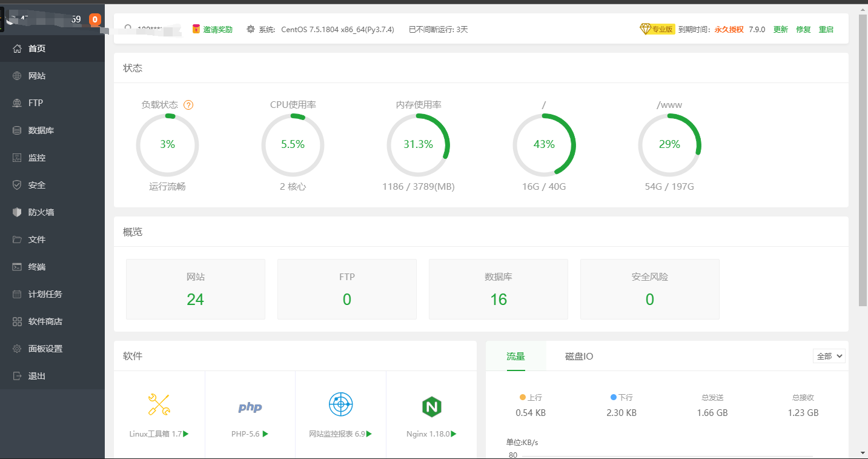Click the 54G / 197G disk value
Viewport: 868px width, 459px height.
coord(669,187)
